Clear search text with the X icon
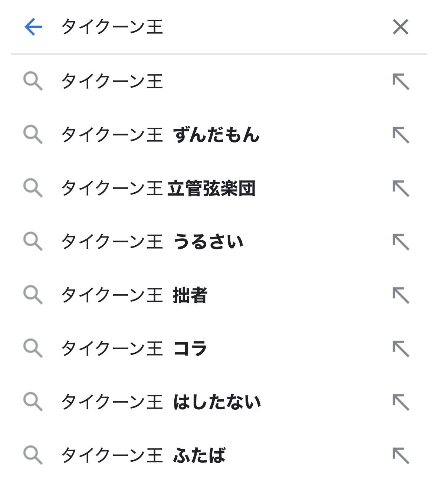The height and width of the screenshot is (504, 434). click(401, 27)
